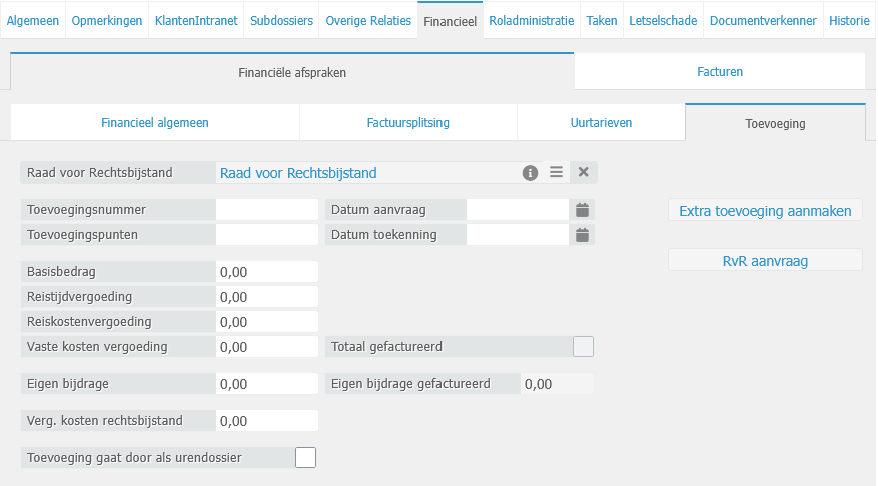Go to the Financieel algemeen sub-tab
Viewport: 878px width, 486px height.
click(x=155, y=123)
